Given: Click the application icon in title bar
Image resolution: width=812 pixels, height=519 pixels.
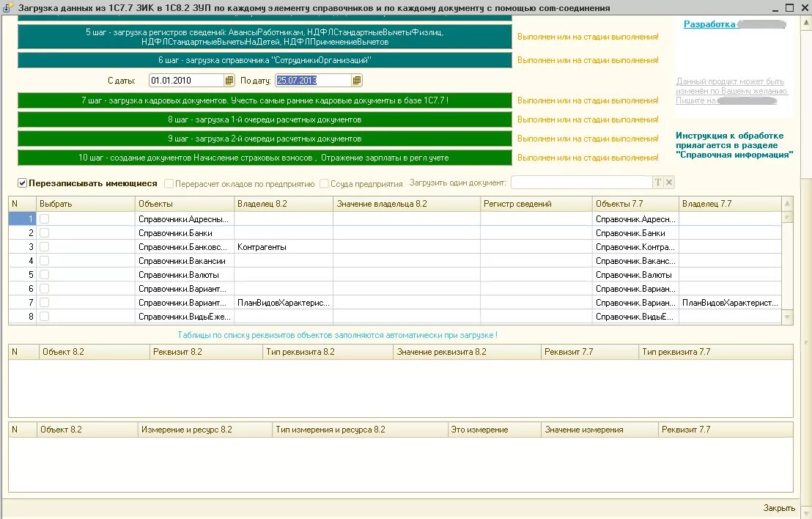Looking at the screenshot, I should [x=8, y=7].
